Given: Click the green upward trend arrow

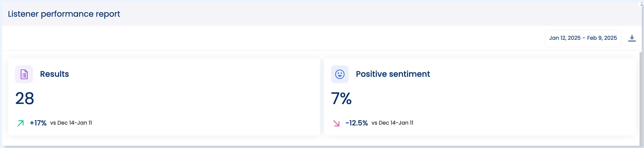Looking at the screenshot, I should point(20,123).
